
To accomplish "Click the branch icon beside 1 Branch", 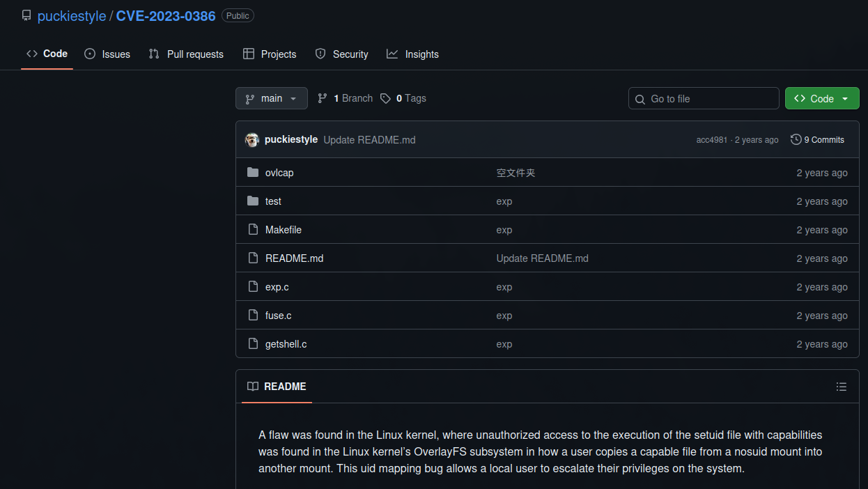I will click(323, 99).
